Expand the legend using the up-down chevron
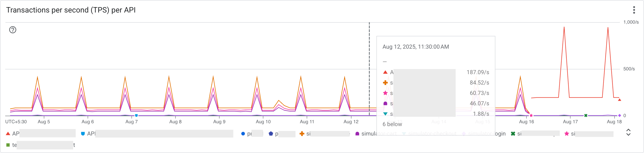Viewport: 644px width, 153px height. (x=628, y=132)
